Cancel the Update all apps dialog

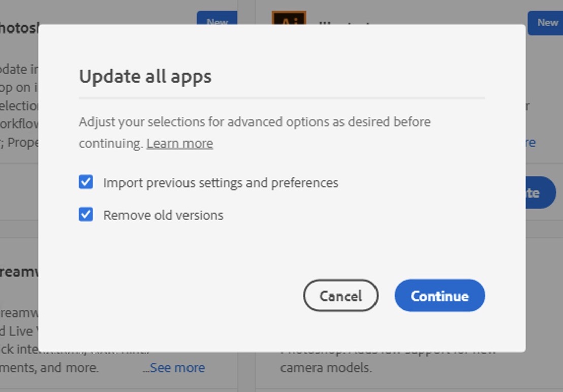click(x=340, y=296)
